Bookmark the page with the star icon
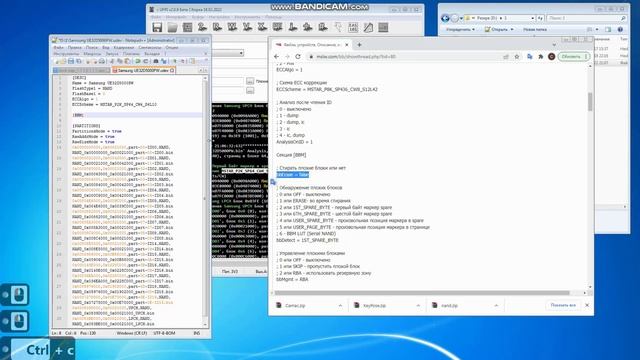Viewport: 640px width, 360px height. (517, 57)
